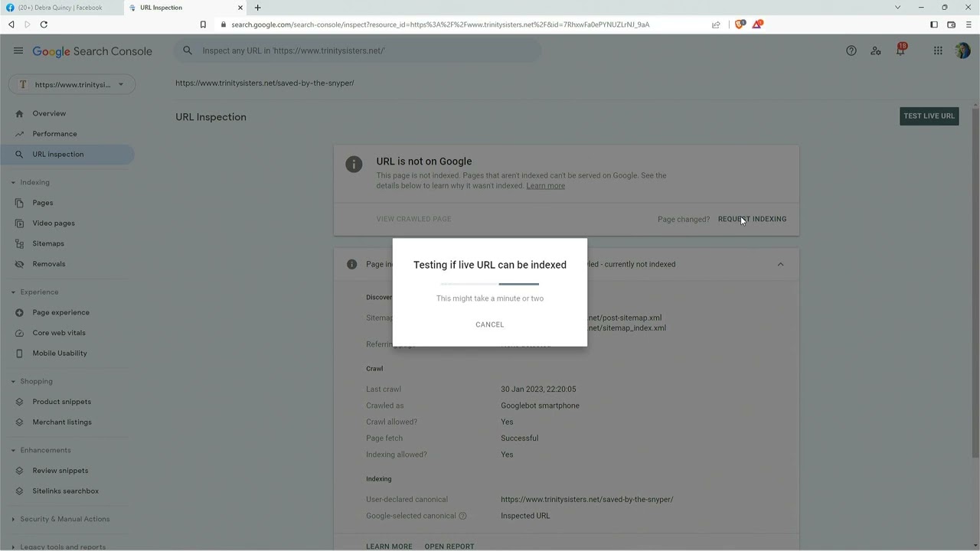The image size is (980, 551).
Task: Click the 'Googlebot smartphone' value
Action: tap(540, 406)
